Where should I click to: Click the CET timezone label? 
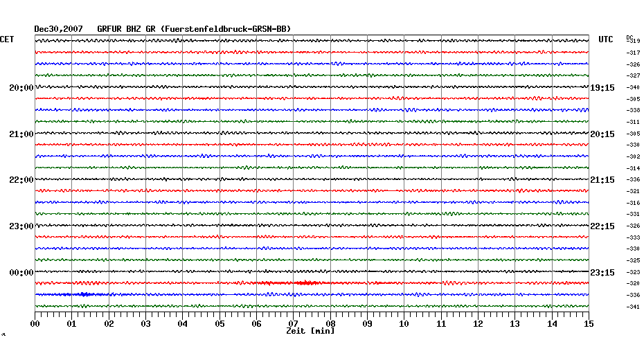[7, 39]
